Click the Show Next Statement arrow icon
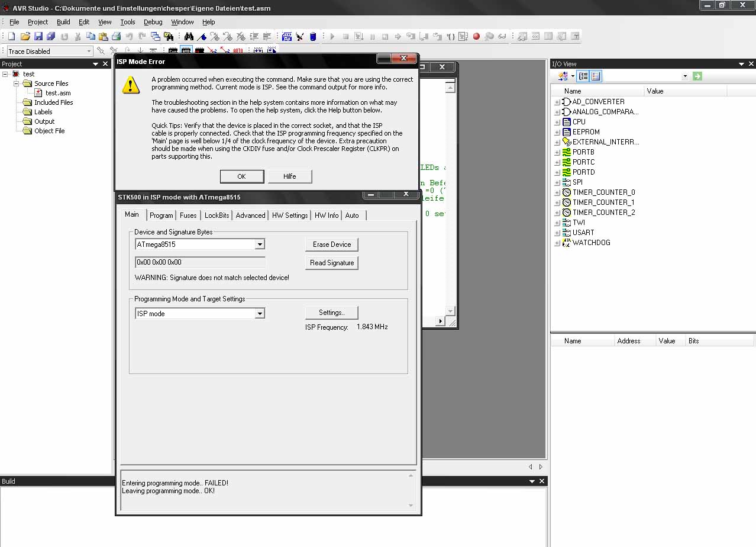This screenshot has height=547, width=756. tap(398, 36)
